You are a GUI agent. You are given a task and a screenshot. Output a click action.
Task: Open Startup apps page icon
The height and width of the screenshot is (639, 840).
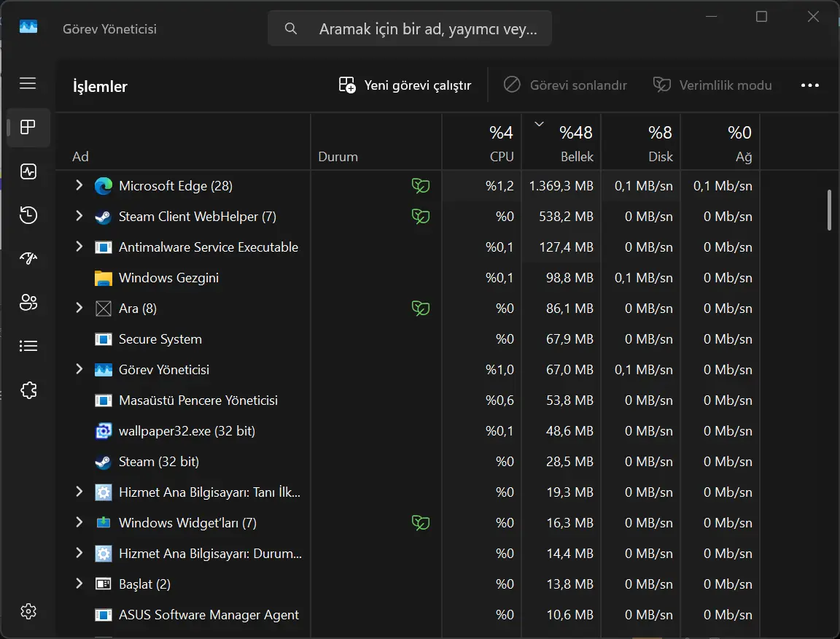point(28,258)
